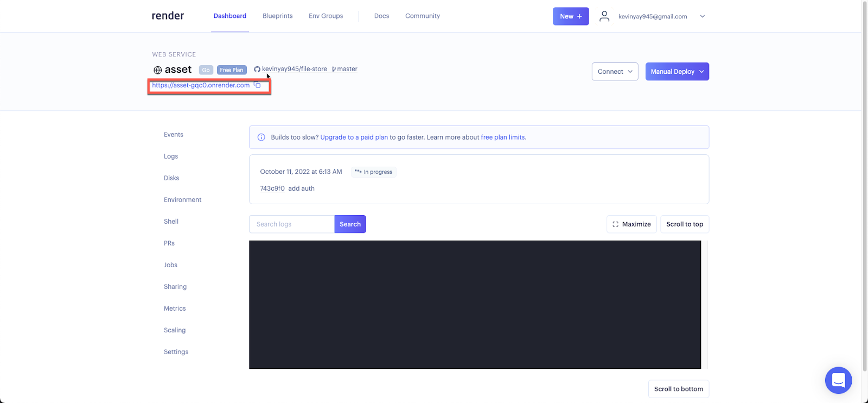Open Sharing in the sidebar
This screenshot has width=868, height=403.
click(175, 287)
